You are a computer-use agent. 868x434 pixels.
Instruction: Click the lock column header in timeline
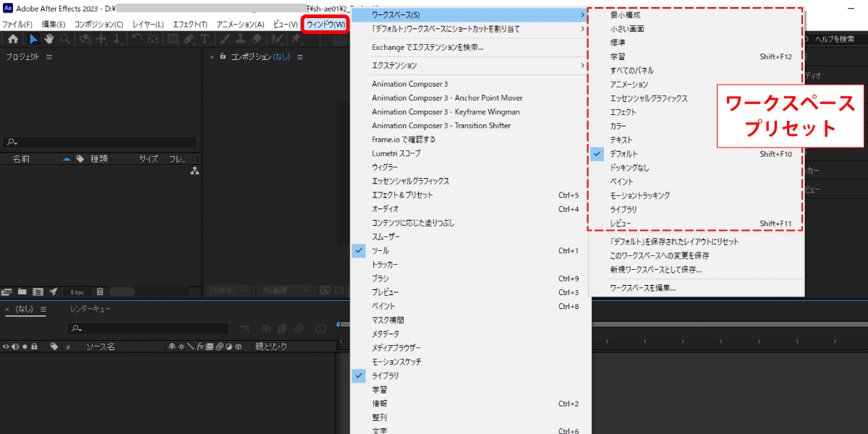(34, 346)
